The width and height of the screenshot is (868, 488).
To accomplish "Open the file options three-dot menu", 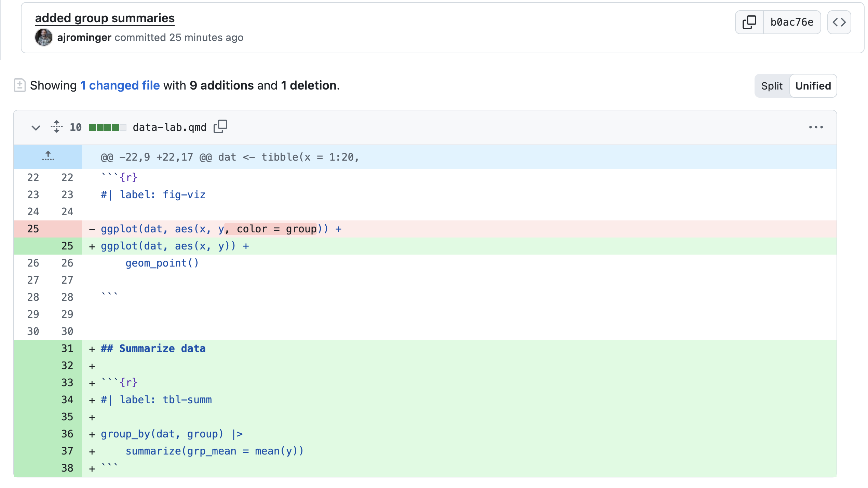I will pyautogui.click(x=816, y=127).
